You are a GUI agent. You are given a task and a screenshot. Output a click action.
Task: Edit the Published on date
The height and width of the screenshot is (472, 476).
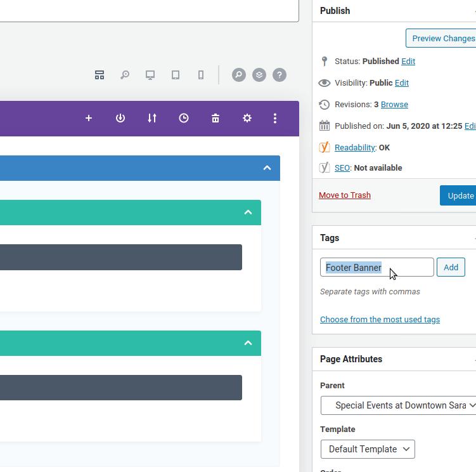(470, 126)
